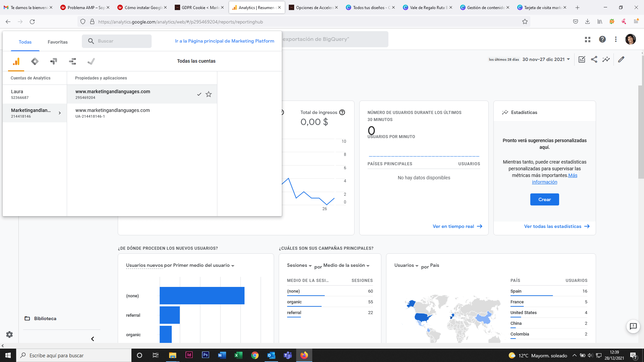
Task: Open the user account avatar
Action: (631, 39)
